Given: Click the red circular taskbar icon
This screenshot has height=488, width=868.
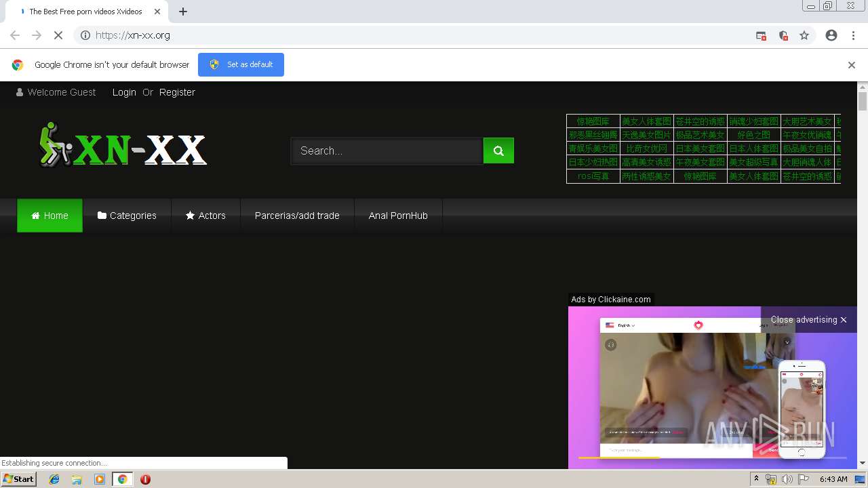Looking at the screenshot, I should [145, 479].
